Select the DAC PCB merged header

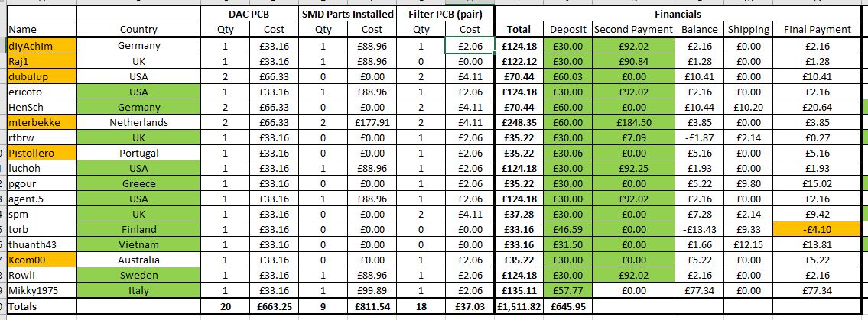(x=249, y=15)
